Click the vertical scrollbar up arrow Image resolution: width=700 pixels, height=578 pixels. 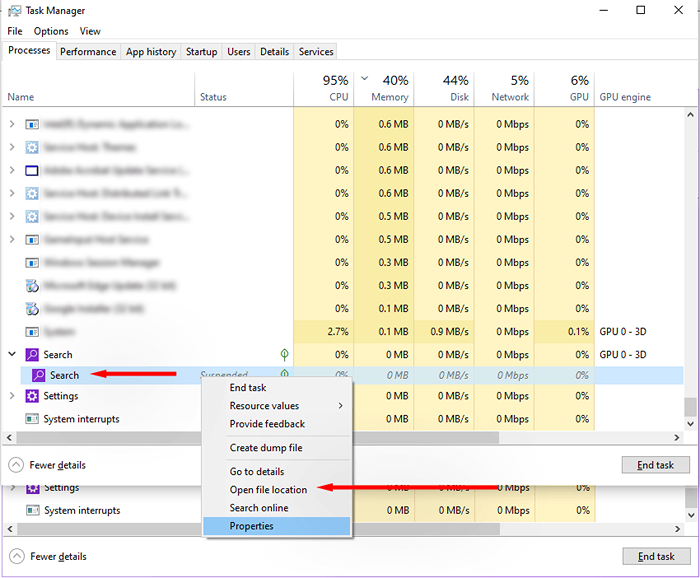click(x=690, y=115)
